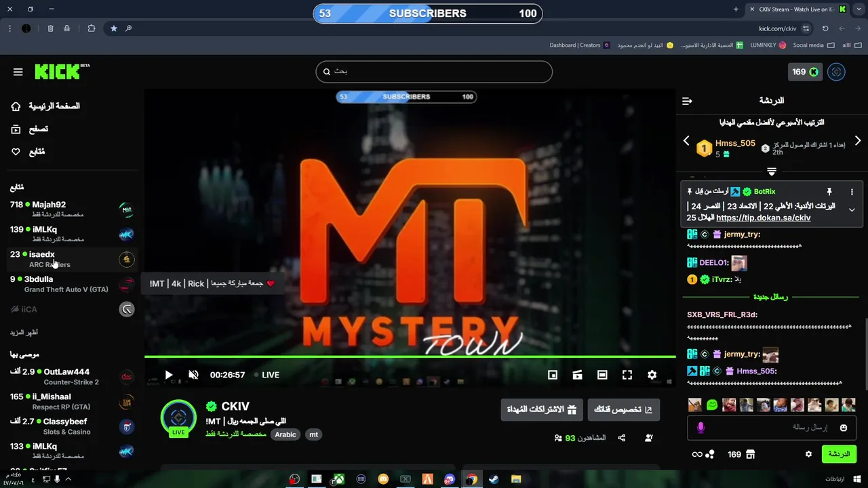Open the Dashboard | Creators bookmark
868x488 pixels.
(x=580, y=45)
